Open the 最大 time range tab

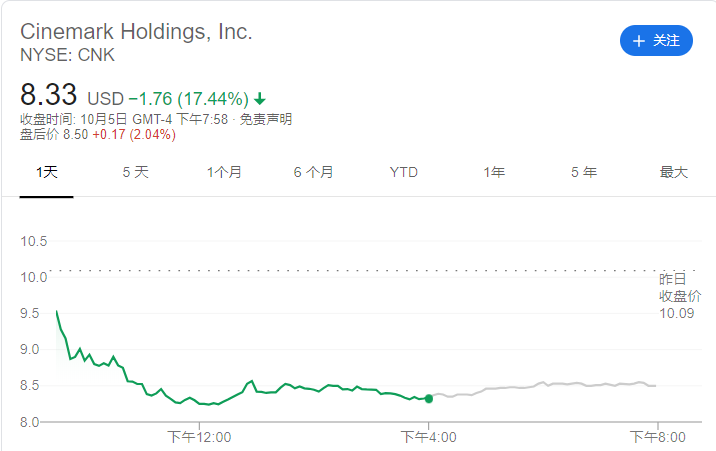(674, 172)
